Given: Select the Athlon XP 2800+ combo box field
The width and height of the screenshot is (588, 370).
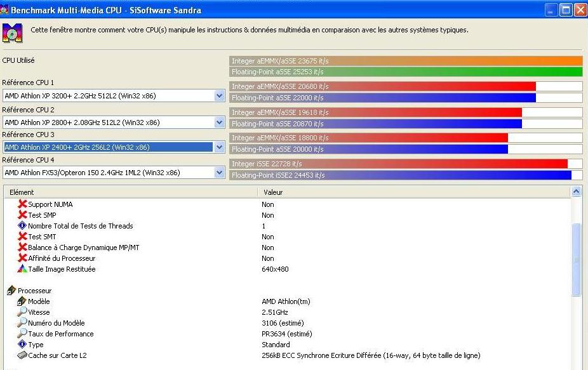Looking at the screenshot, I should (114, 122).
